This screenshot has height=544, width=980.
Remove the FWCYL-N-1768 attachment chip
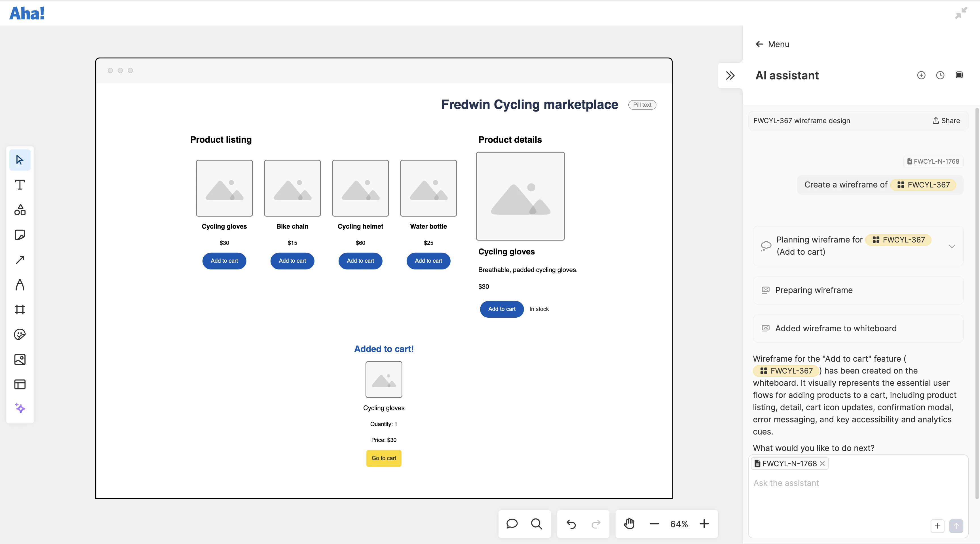pyautogui.click(x=822, y=463)
